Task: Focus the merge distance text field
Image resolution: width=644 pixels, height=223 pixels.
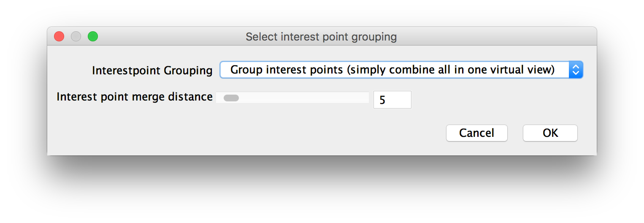Action: click(x=392, y=100)
